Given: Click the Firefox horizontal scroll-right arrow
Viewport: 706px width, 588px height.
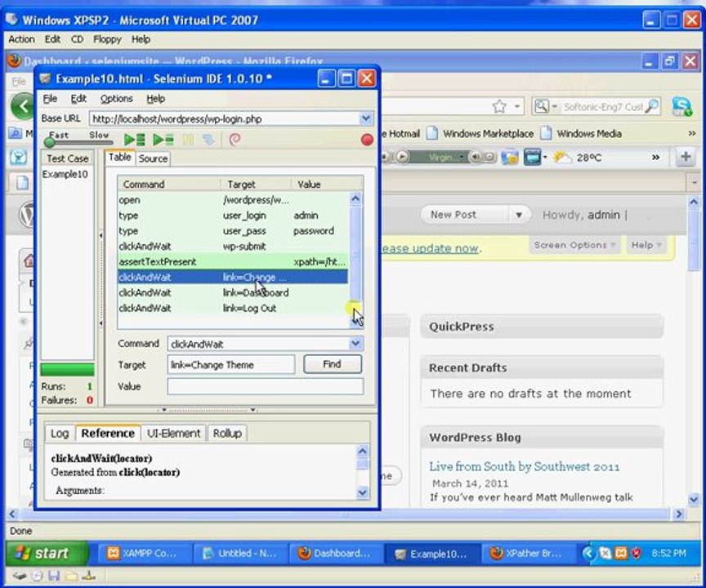Looking at the screenshot, I should click(x=679, y=514).
